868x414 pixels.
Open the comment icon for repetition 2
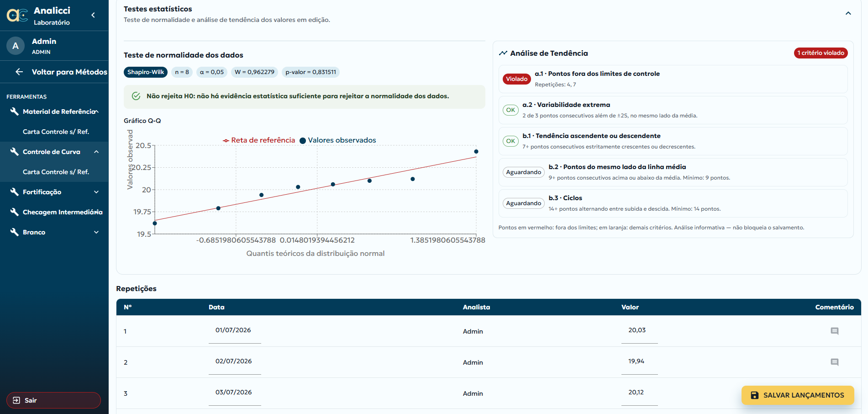click(x=835, y=362)
